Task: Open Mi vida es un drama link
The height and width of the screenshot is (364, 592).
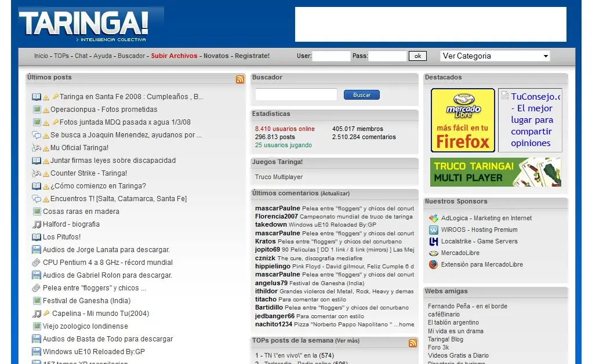Action: [455, 331]
